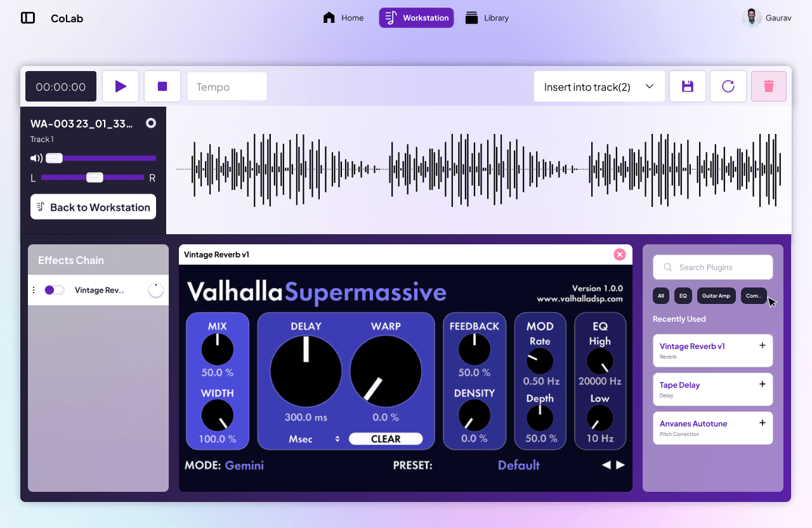Open the Insert into track(2) dropdown

599,86
